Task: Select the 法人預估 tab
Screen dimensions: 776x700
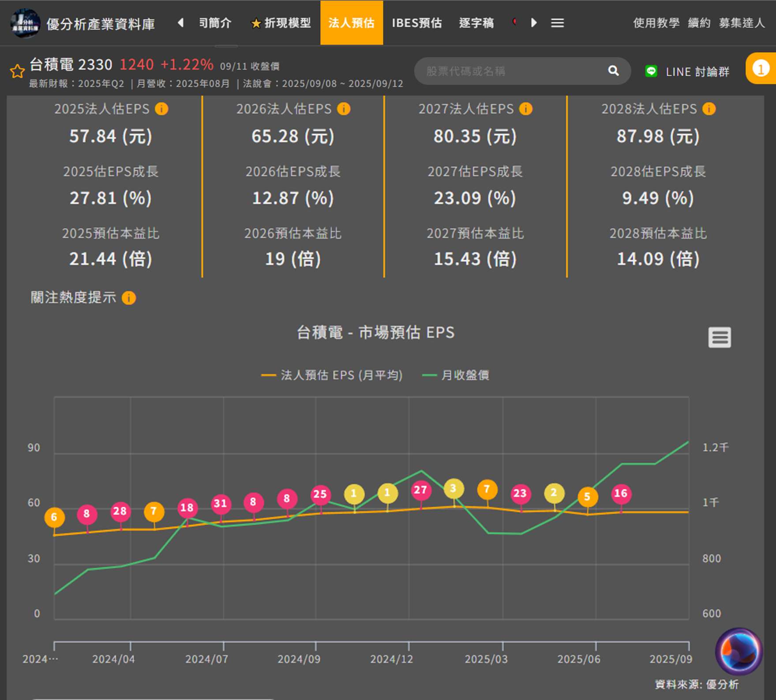Action: (352, 23)
